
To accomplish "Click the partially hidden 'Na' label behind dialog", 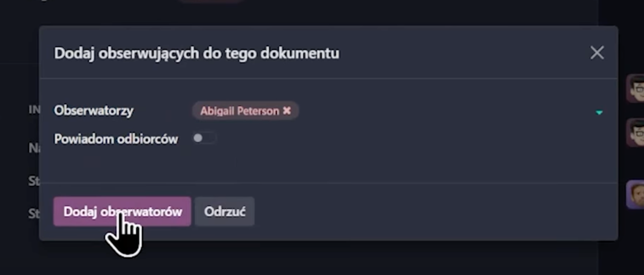I will 34,148.
